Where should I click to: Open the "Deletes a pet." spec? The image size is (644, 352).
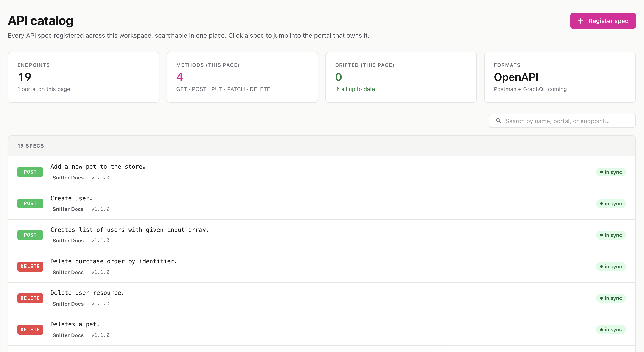[x=322, y=330]
